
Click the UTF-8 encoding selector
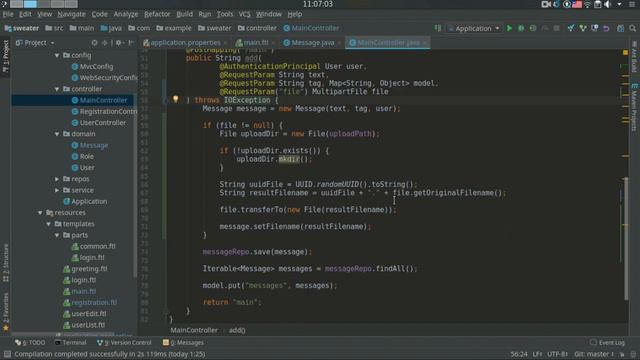557,354
